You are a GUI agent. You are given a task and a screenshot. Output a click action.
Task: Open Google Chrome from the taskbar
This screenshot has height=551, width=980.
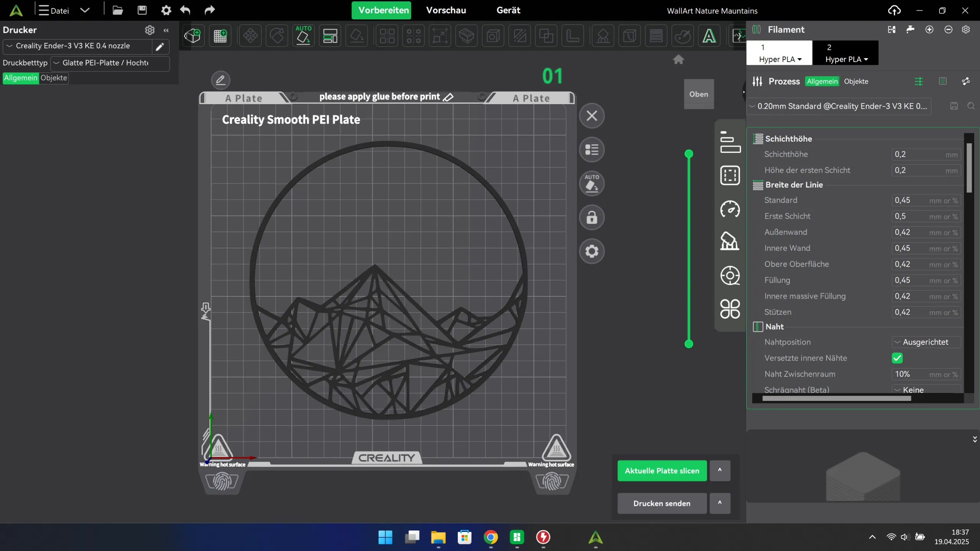(x=491, y=537)
